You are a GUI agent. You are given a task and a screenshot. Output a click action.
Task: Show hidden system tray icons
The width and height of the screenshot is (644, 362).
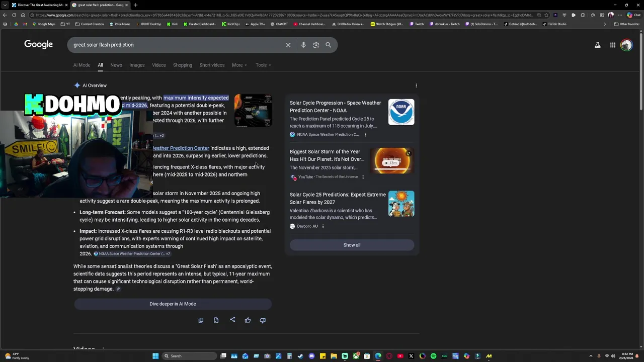point(591,356)
